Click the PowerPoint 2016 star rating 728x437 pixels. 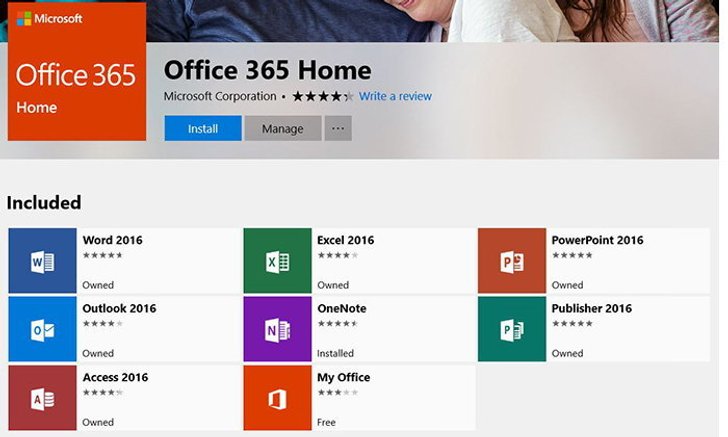(572, 255)
